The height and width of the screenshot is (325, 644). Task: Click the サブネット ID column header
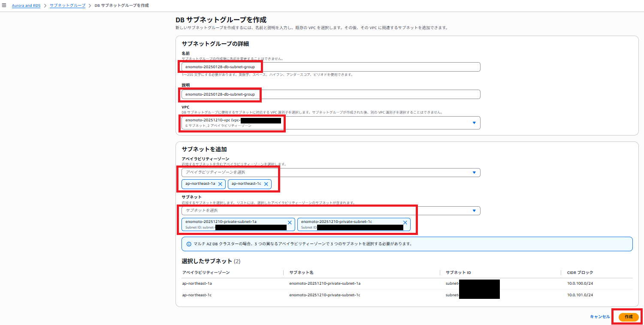(x=458, y=273)
